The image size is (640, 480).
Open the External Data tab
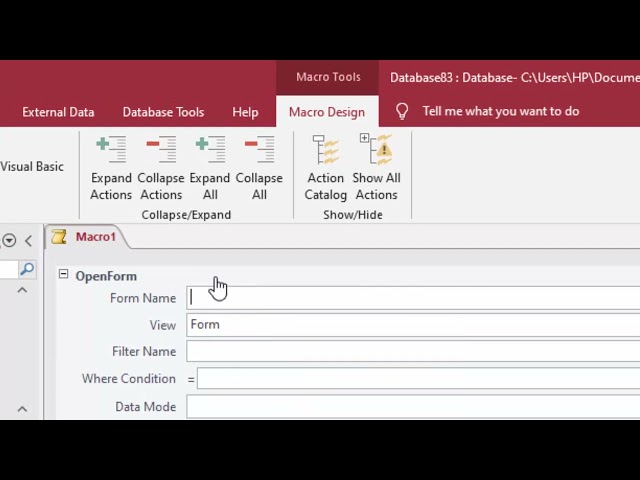(58, 112)
